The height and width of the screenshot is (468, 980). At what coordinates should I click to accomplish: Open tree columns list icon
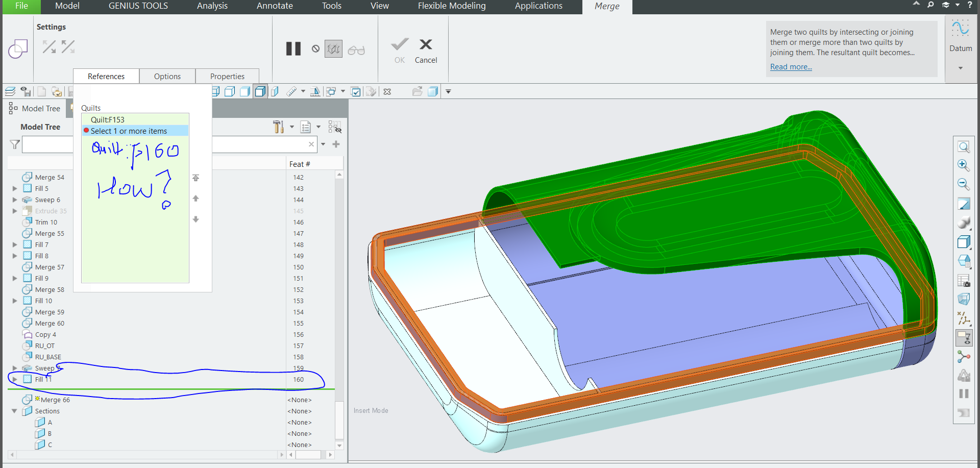click(x=306, y=127)
